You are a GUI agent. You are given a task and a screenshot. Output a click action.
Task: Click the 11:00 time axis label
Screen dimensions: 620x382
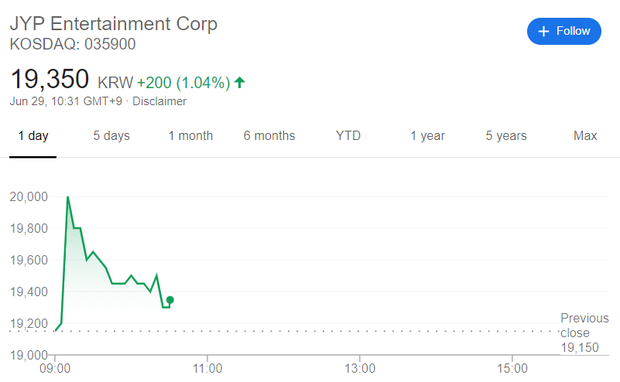click(x=208, y=369)
